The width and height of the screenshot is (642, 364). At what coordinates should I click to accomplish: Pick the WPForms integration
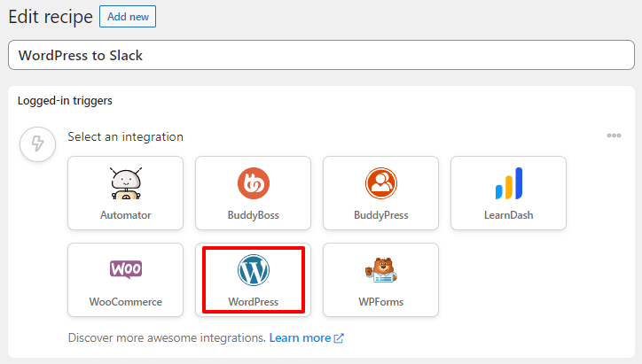pos(380,280)
